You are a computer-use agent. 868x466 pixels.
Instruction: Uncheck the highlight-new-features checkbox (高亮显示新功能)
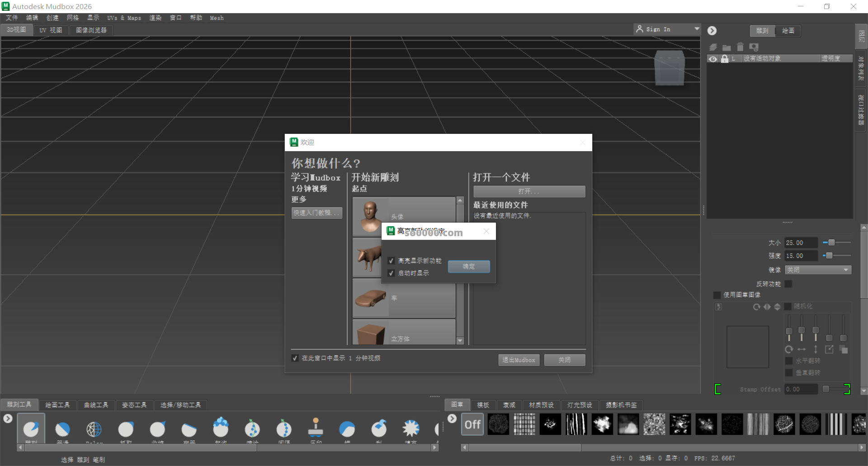point(391,261)
